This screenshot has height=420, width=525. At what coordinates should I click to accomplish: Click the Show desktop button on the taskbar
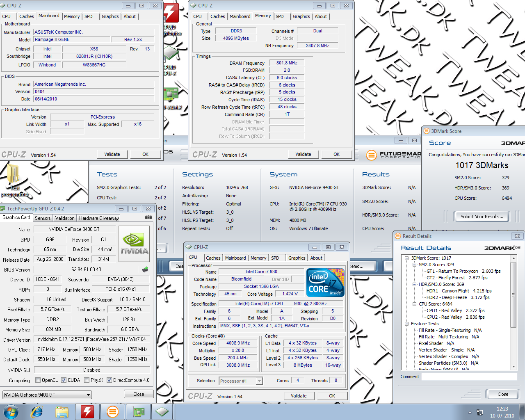pos(522,412)
